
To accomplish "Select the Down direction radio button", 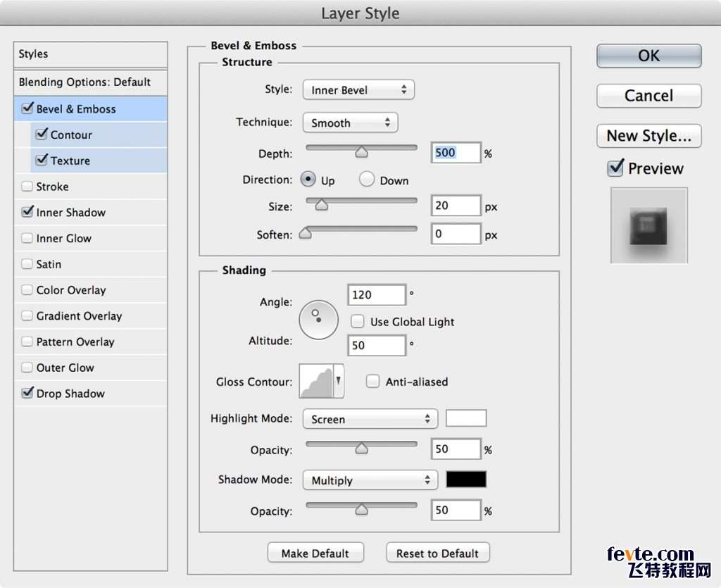I will (367, 180).
